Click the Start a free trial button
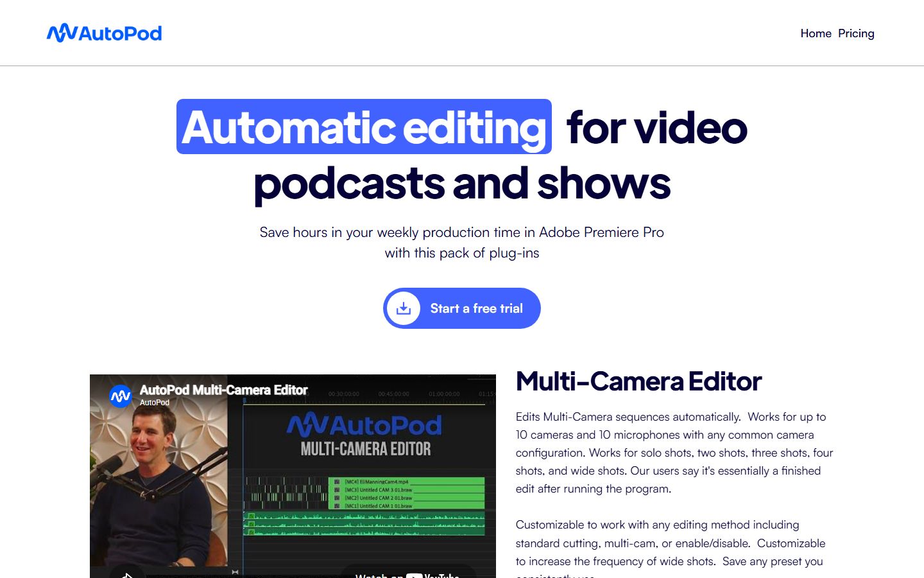 462,308
